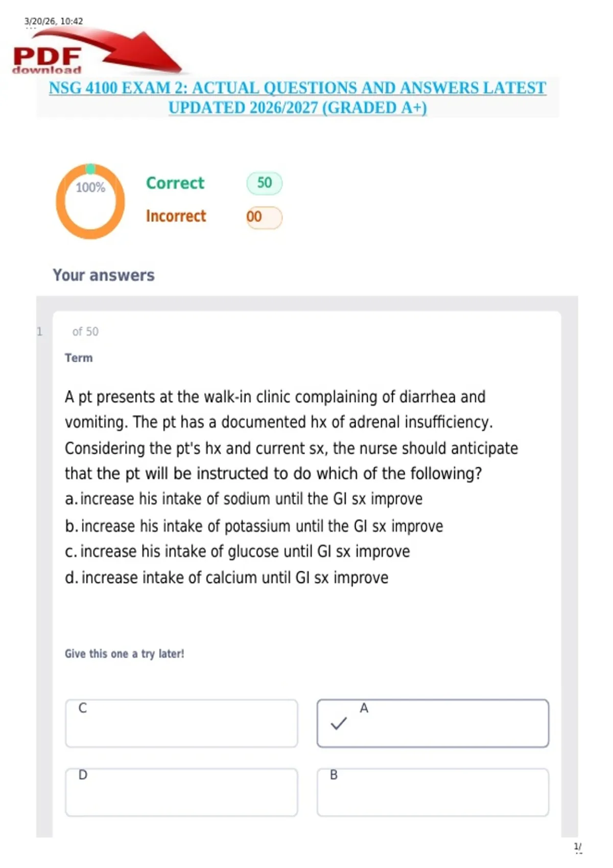This screenshot has width=613, height=868.
Task: Select answer option B
Action: (x=433, y=792)
